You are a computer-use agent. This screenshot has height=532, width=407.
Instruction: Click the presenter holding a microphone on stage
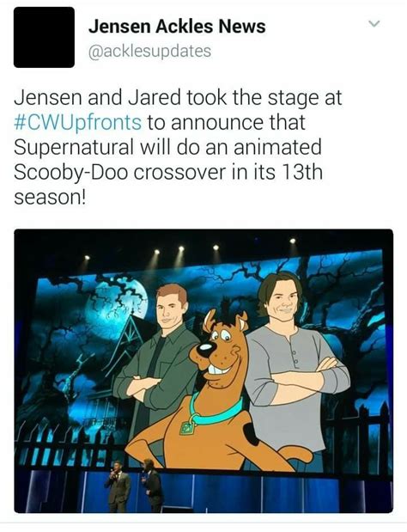(118, 486)
